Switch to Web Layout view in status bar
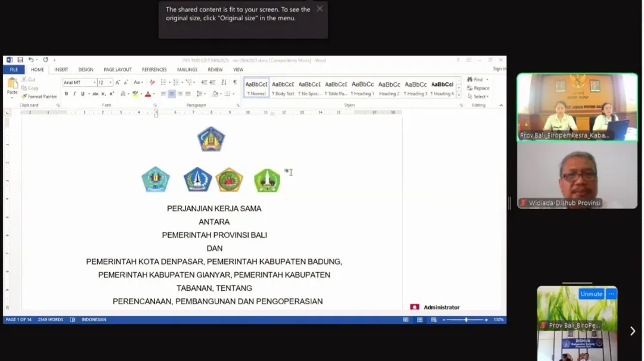This screenshot has width=644, height=361. [x=434, y=319]
